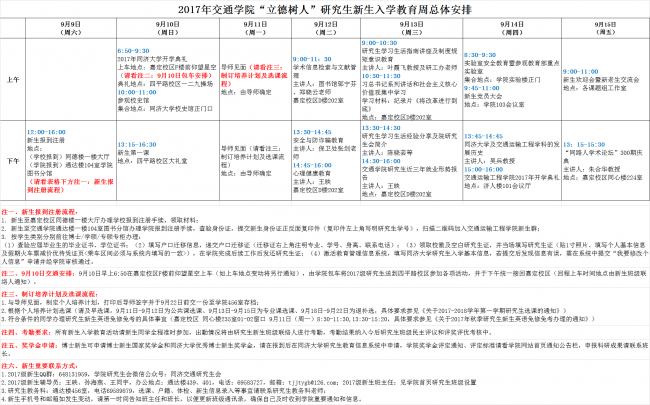Click the red '请看注三' text in the Sept 11 morning cell
Screen dimensions: 650x405
pos(265,67)
